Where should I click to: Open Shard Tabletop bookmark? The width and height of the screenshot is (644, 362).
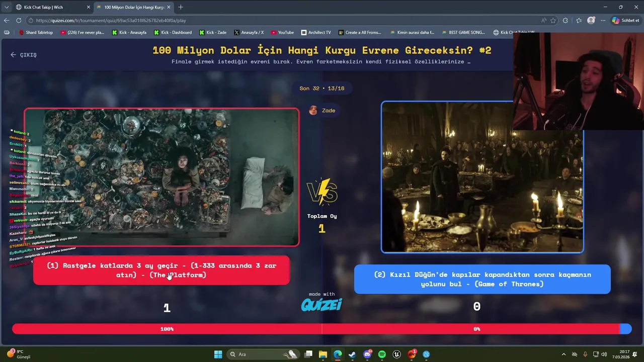pyautogui.click(x=36, y=32)
